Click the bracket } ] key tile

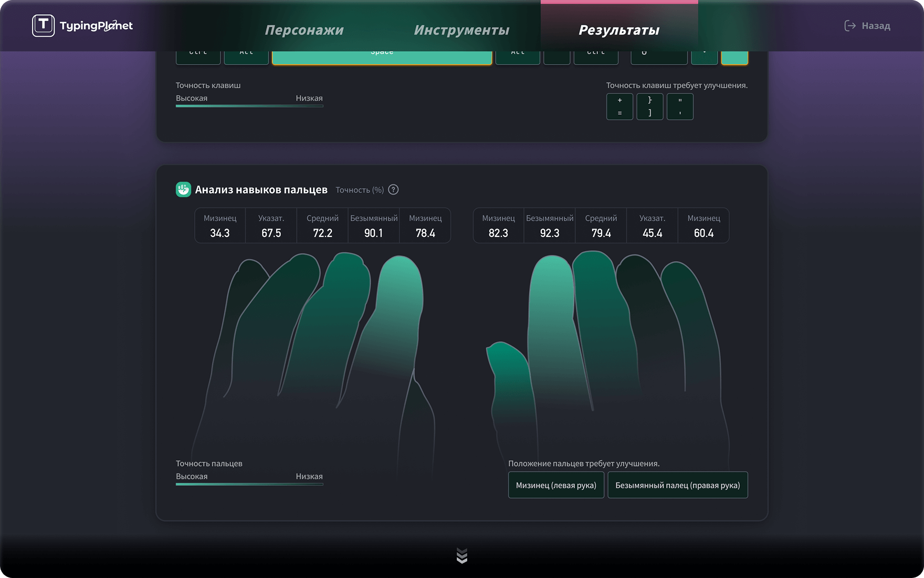[x=650, y=107]
